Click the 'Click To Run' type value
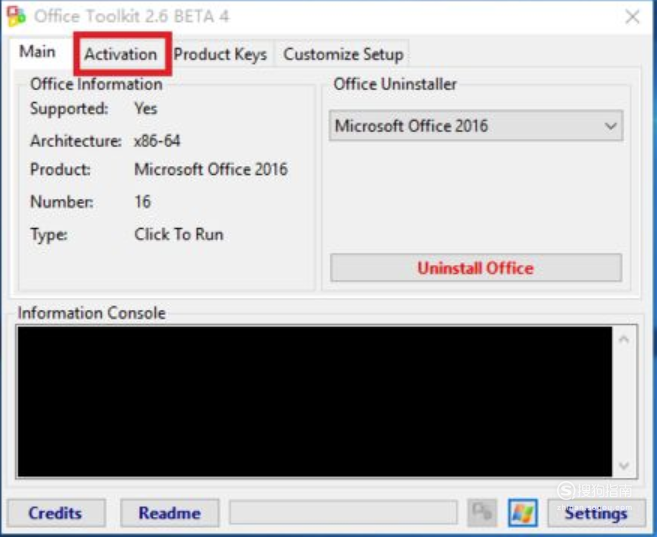657x537 pixels. [178, 234]
